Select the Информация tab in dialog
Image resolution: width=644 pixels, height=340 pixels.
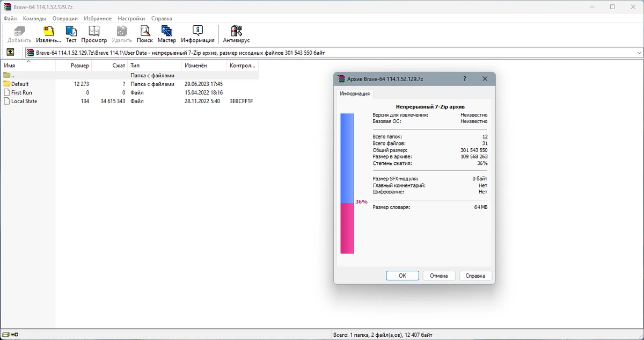point(355,93)
